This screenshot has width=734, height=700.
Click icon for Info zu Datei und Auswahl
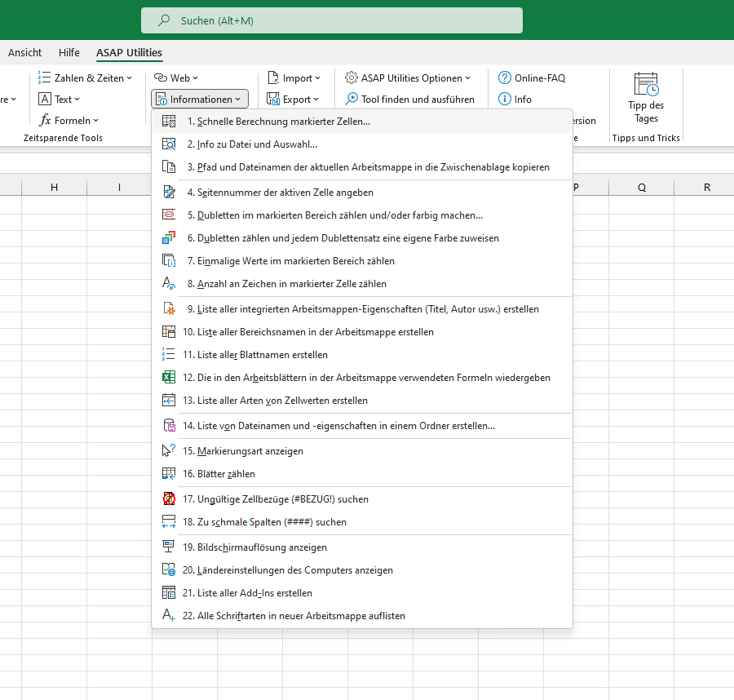coord(169,144)
